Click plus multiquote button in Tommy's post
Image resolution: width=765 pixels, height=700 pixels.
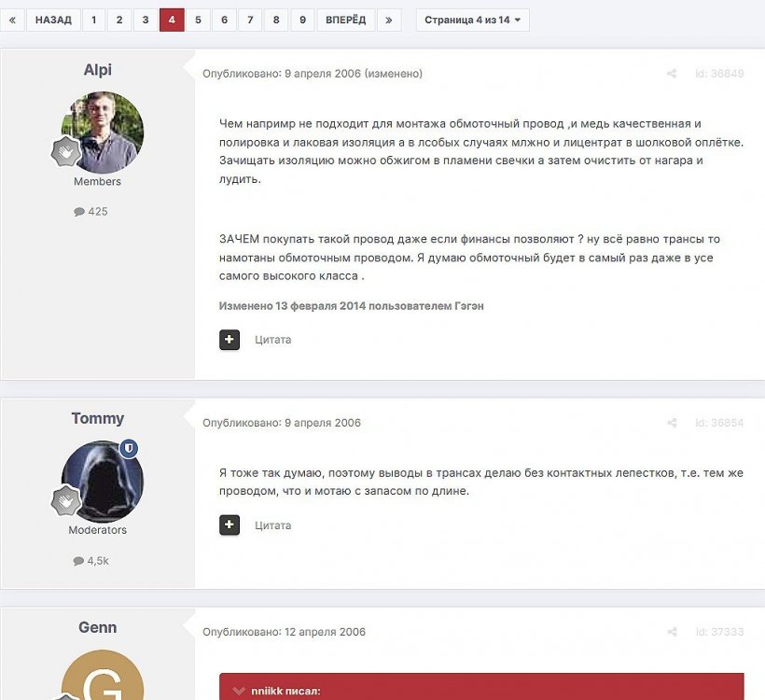point(229,525)
